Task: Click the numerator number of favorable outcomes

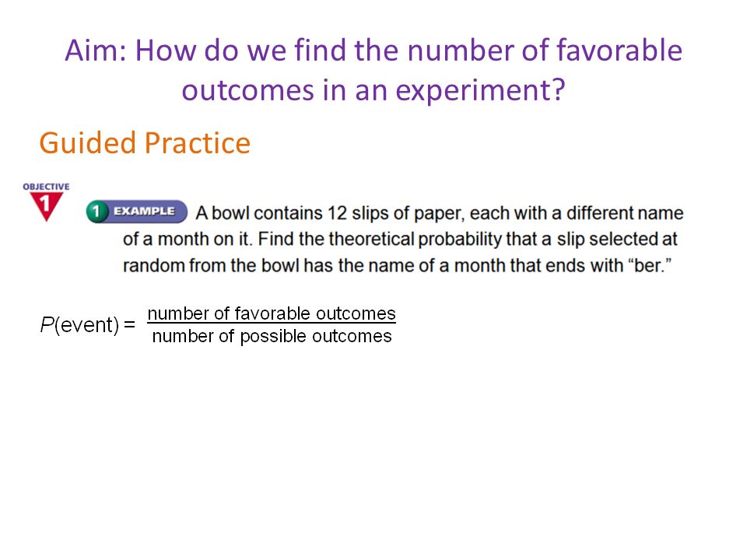Action: 272,313
